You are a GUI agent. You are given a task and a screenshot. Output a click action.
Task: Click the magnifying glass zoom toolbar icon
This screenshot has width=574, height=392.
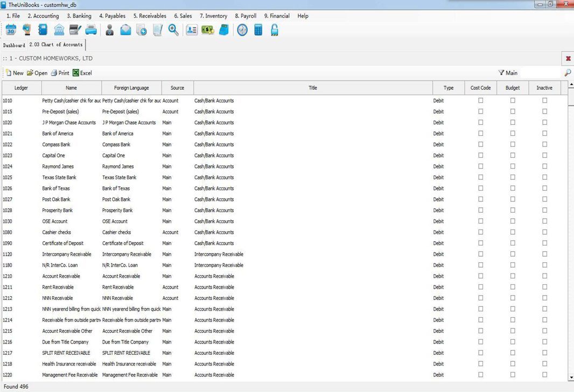tap(173, 30)
